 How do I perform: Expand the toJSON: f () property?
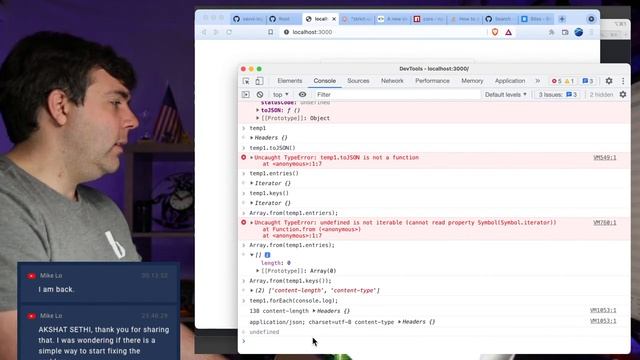258,110
